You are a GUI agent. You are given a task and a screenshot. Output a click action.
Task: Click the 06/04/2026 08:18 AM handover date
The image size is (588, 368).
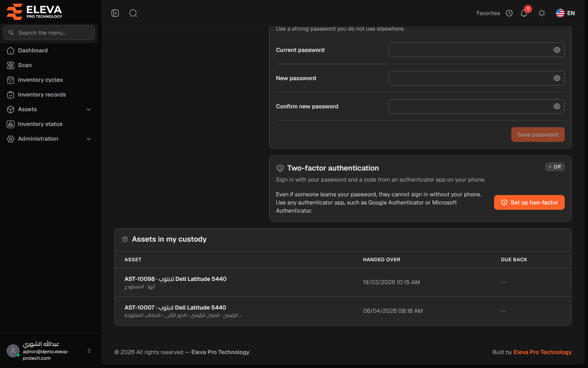point(393,311)
